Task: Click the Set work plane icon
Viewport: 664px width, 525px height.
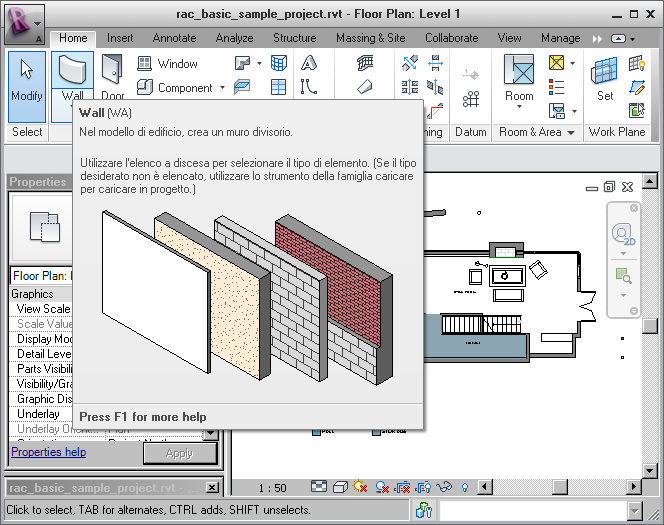Action: pyautogui.click(x=604, y=71)
